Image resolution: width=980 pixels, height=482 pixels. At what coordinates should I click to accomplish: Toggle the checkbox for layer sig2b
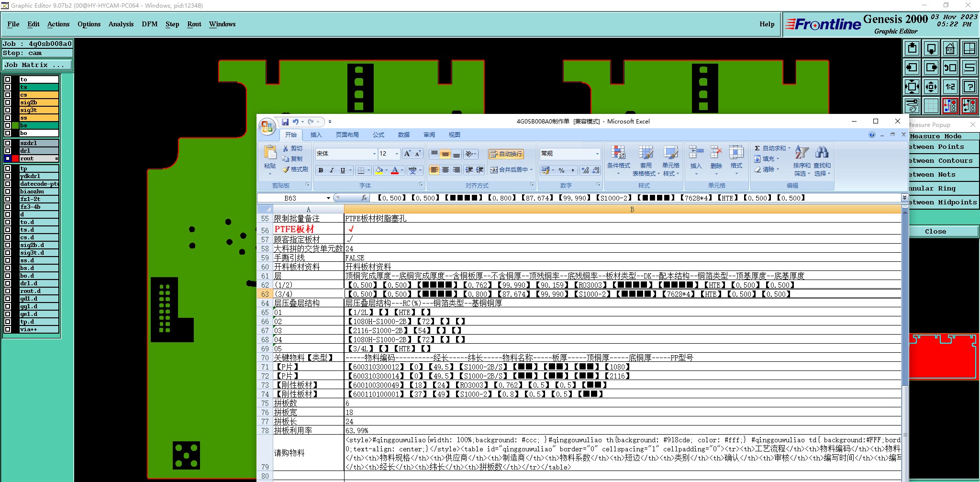click(x=8, y=102)
